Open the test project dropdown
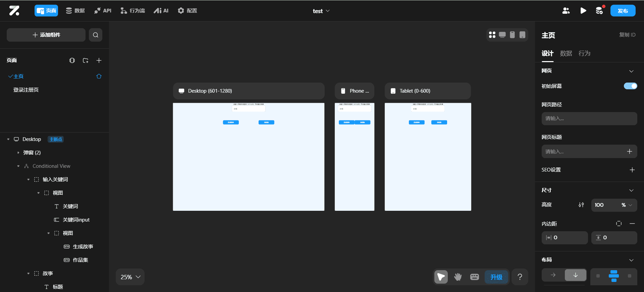644x292 pixels. (321, 11)
